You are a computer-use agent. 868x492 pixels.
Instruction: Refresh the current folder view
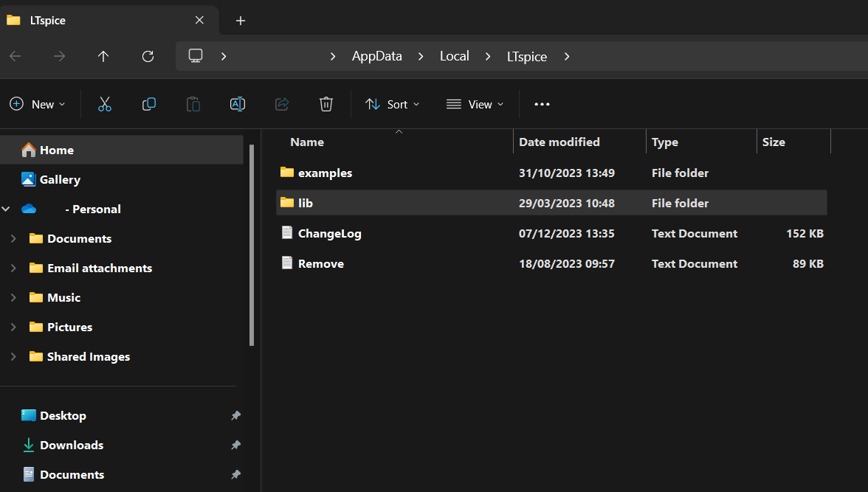point(148,56)
